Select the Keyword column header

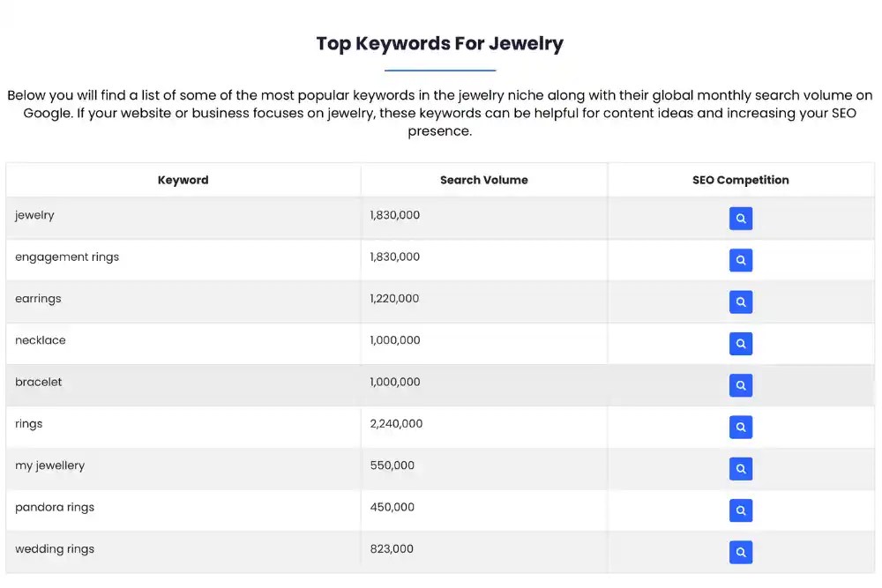(x=183, y=180)
